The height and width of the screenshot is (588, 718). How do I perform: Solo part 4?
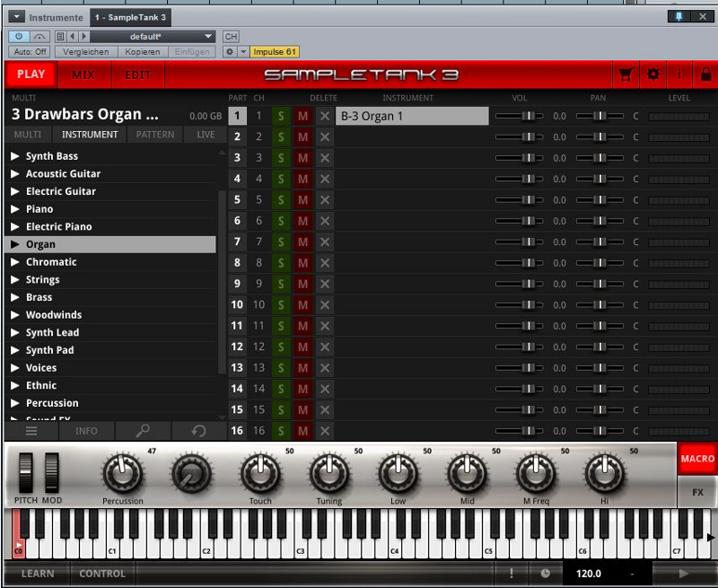(281, 179)
